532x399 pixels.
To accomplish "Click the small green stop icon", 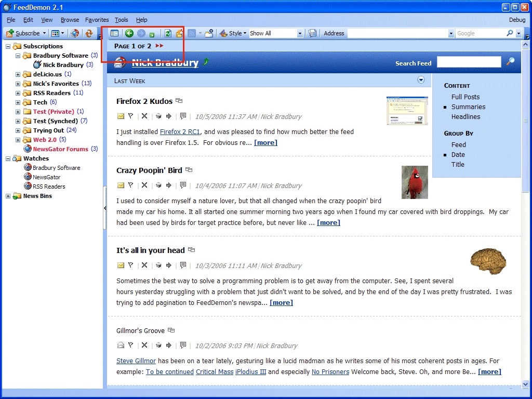I will pos(152,34).
